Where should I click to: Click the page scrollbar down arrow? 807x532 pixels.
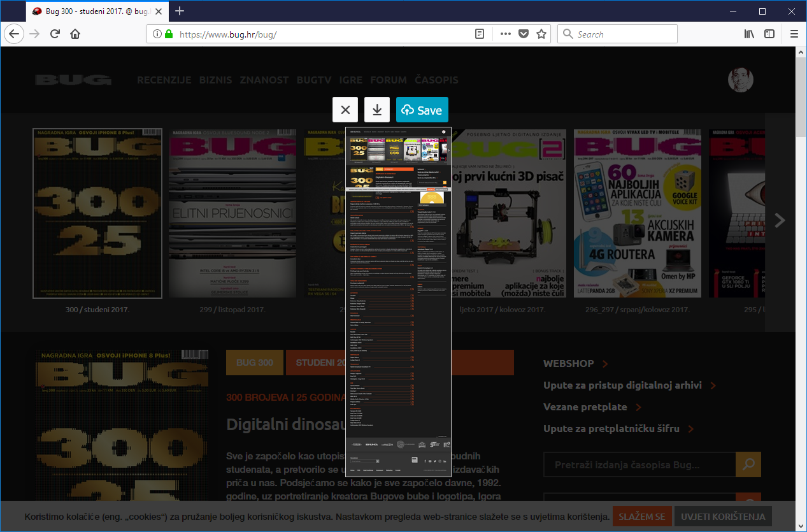pyautogui.click(x=801, y=526)
